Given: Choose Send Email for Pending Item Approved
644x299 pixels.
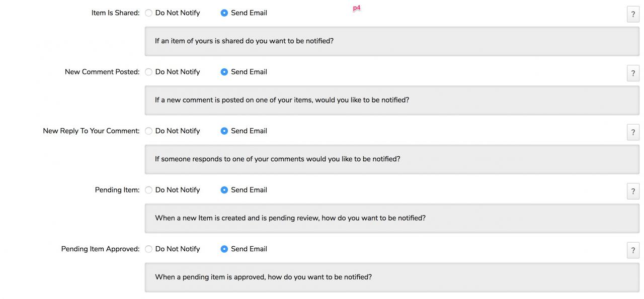Looking at the screenshot, I should [224, 249].
